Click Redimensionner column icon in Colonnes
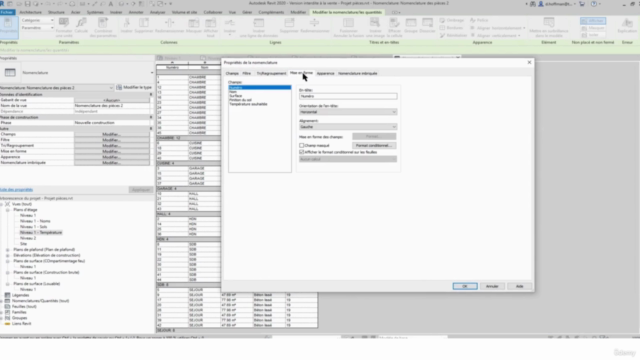Image resolution: width=640 pixels, height=360 pixels. pyautogui.click(x=169, y=27)
